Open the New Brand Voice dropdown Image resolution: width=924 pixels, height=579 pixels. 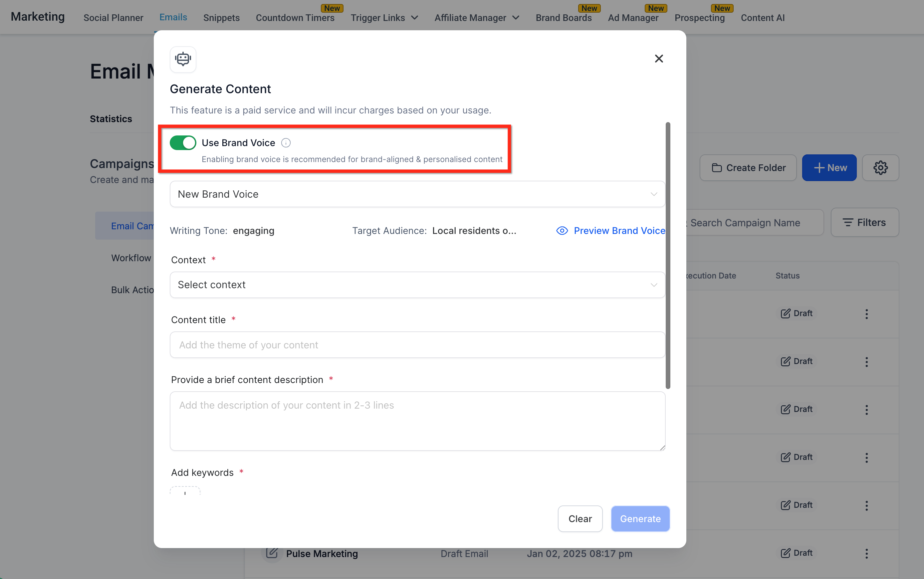pos(417,194)
